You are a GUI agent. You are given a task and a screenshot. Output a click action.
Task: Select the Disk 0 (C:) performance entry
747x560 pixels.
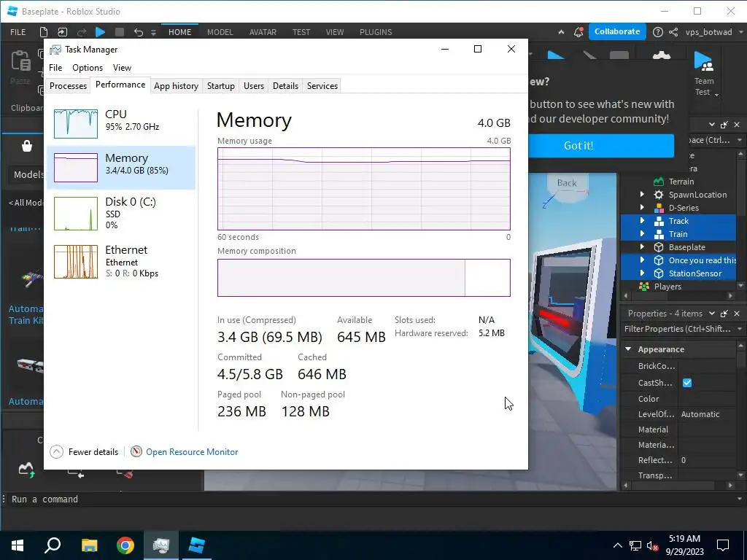121,213
